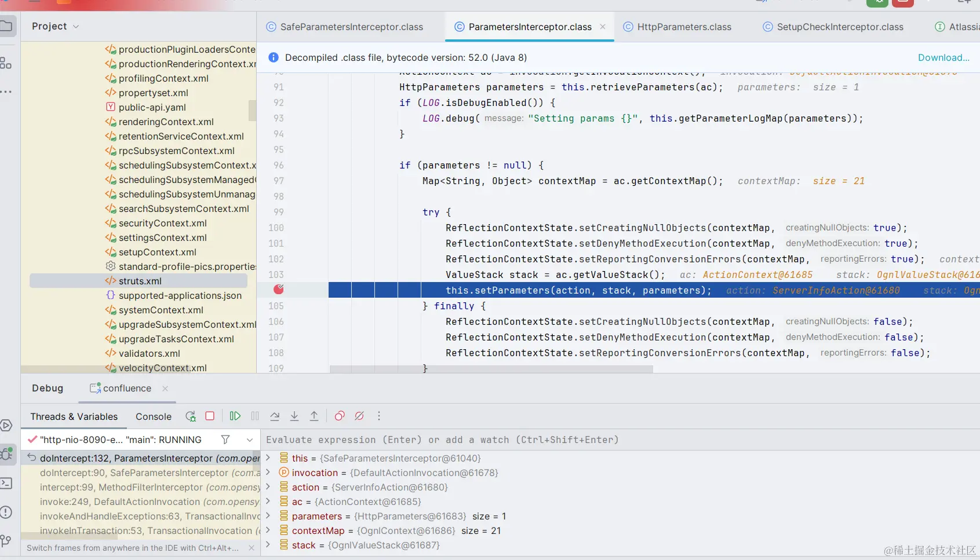Viewport: 980px width, 560px height.
Task: Expand the 'stack' variable node
Action: coord(268,545)
